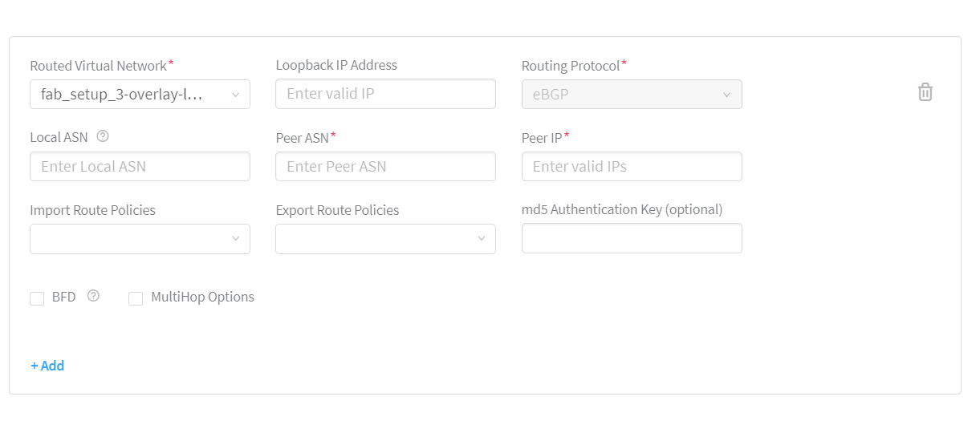Viewport: 980px width, 425px height.
Task: Click the Routing Protocol chevron arrow
Action: tap(726, 95)
